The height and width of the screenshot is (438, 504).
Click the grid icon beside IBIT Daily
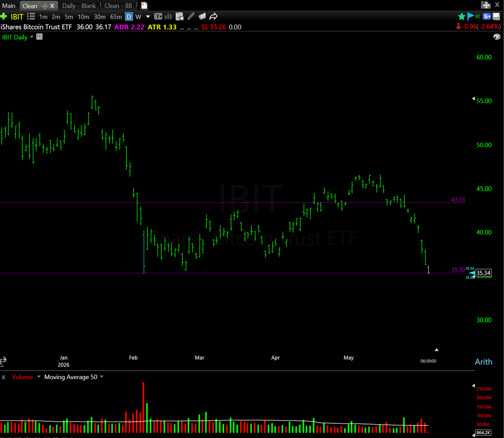click(39, 37)
